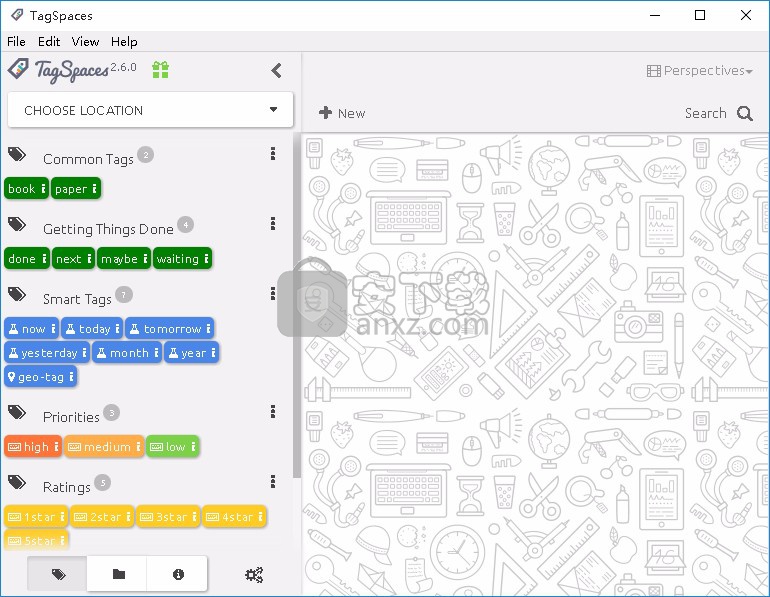Click the tomorrow smart tag
The width and height of the screenshot is (770, 597).
pyautogui.click(x=170, y=328)
